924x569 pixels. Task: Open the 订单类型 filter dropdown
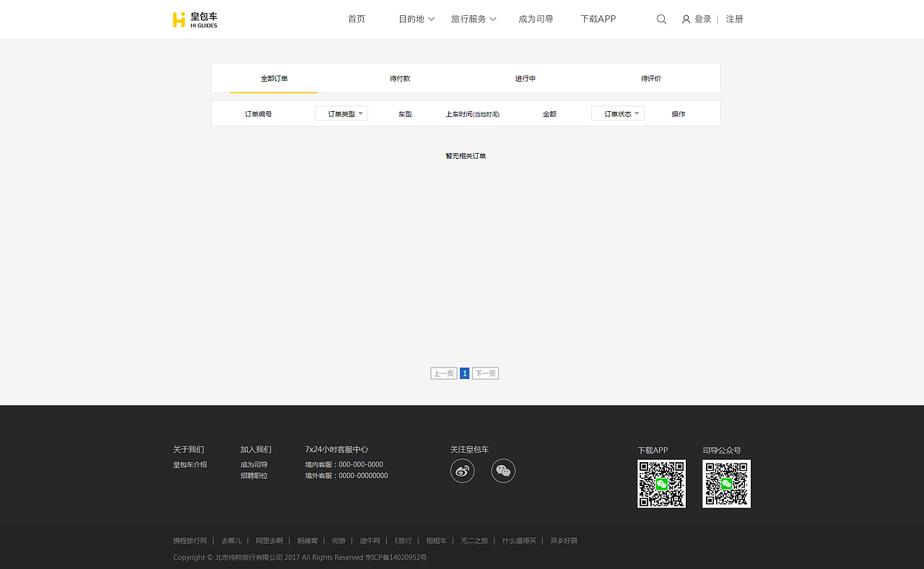point(341,113)
